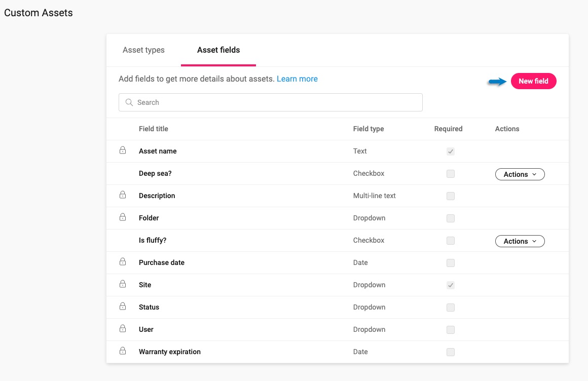This screenshot has height=381, width=588.
Task: Click the magnifier icon in Search box
Action: [129, 102]
